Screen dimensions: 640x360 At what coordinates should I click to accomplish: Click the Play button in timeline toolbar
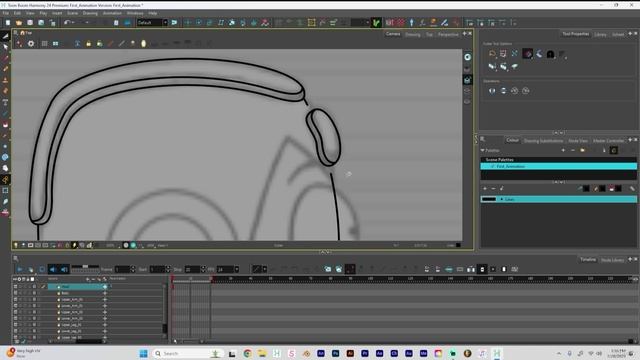pyautogui.click(x=20, y=269)
